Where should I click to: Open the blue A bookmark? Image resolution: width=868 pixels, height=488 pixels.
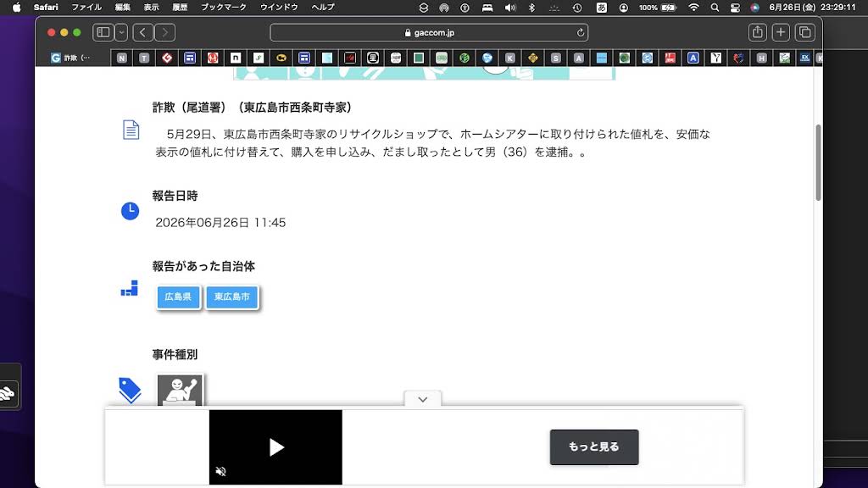(x=693, y=58)
